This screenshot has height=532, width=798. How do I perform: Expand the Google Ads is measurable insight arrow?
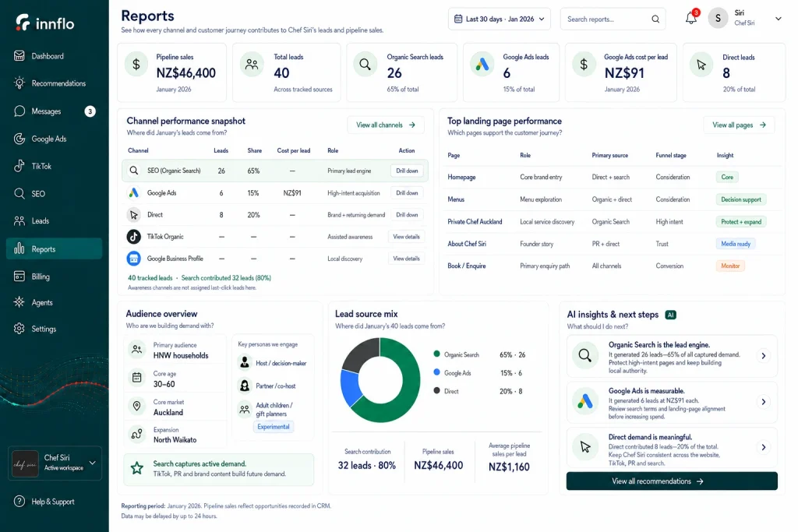click(x=764, y=402)
